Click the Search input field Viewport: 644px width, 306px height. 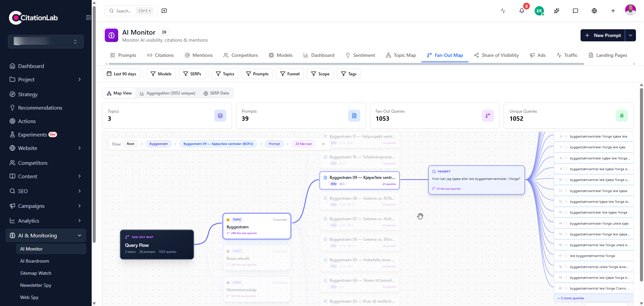(x=131, y=11)
